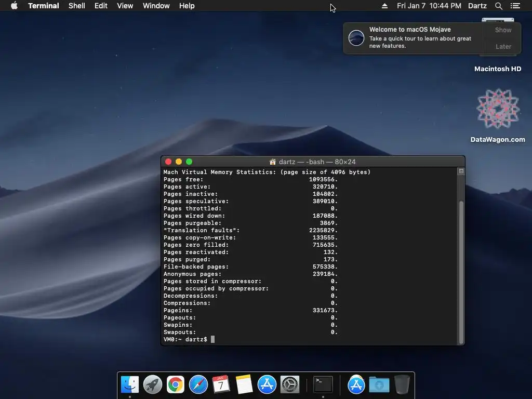
Task: Click the Terminal vertical scrollbar
Action: 461,272
